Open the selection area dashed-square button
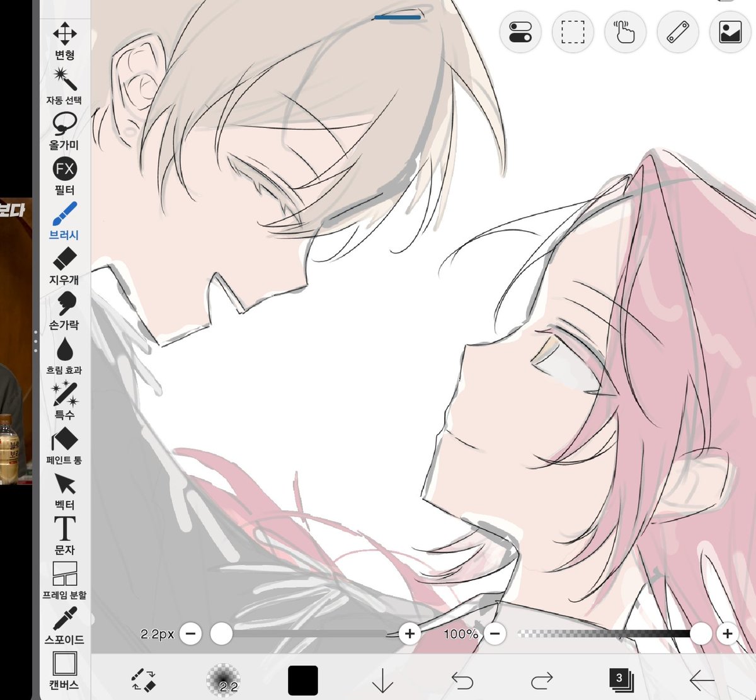Viewport: 756px width, 700px height. pyautogui.click(x=573, y=32)
